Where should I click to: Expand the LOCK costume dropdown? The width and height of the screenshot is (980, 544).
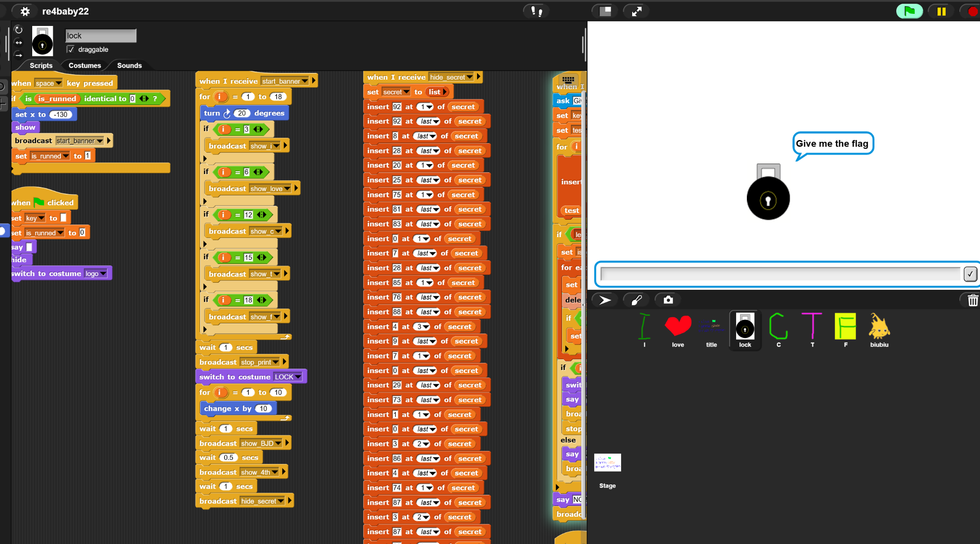(x=288, y=377)
